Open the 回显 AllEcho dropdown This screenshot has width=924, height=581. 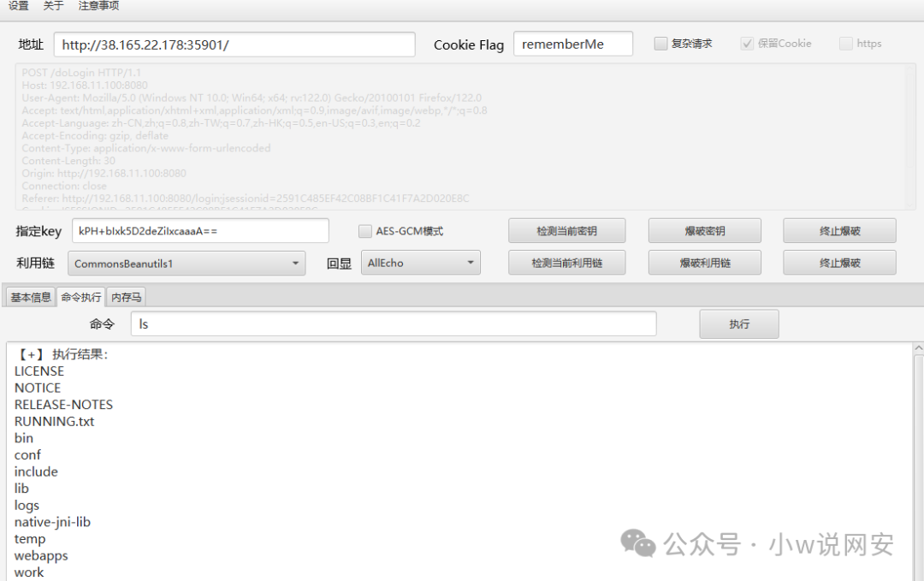(x=421, y=263)
